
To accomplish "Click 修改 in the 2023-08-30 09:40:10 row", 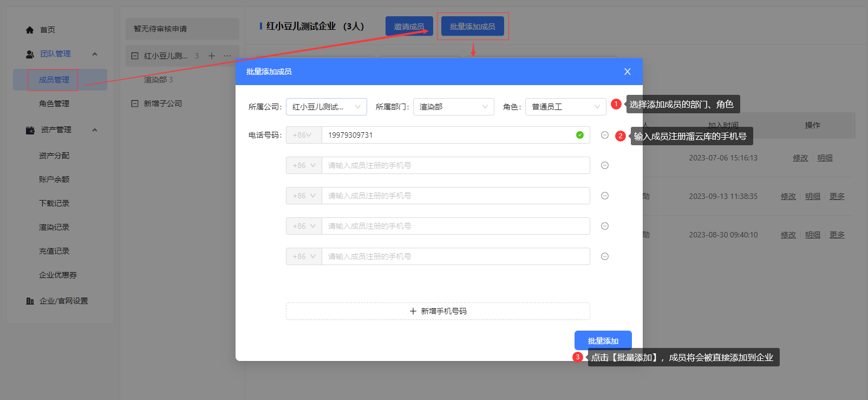I will (x=788, y=235).
